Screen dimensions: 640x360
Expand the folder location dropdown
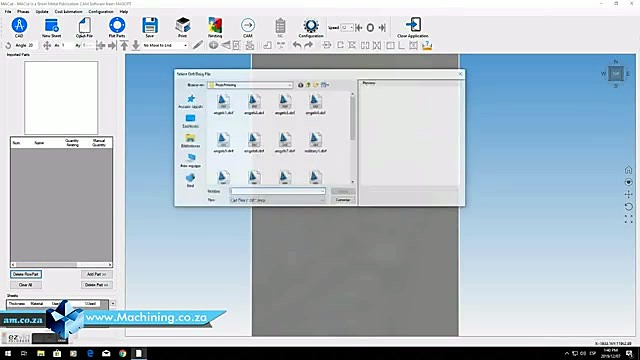click(290, 85)
